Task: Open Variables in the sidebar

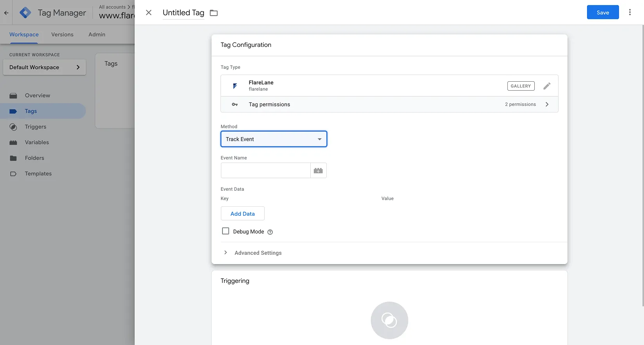Action: (43, 142)
